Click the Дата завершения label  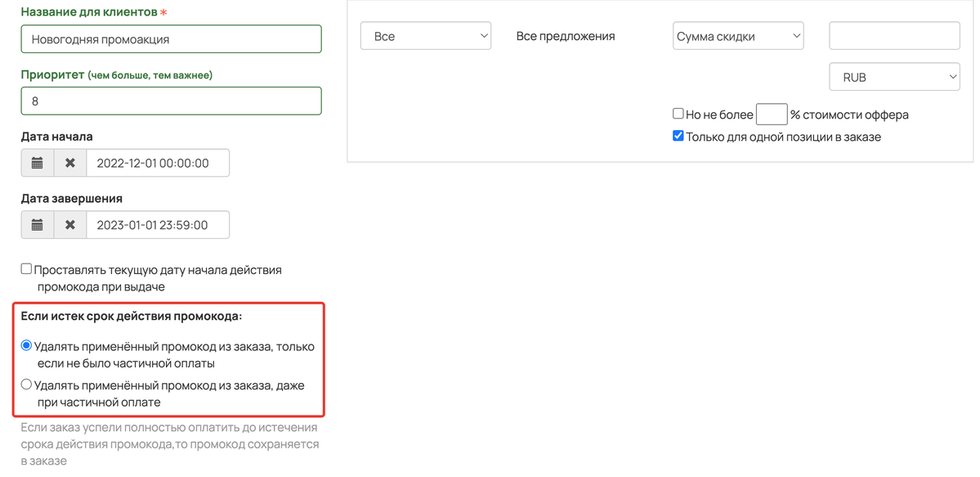tap(72, 198)
